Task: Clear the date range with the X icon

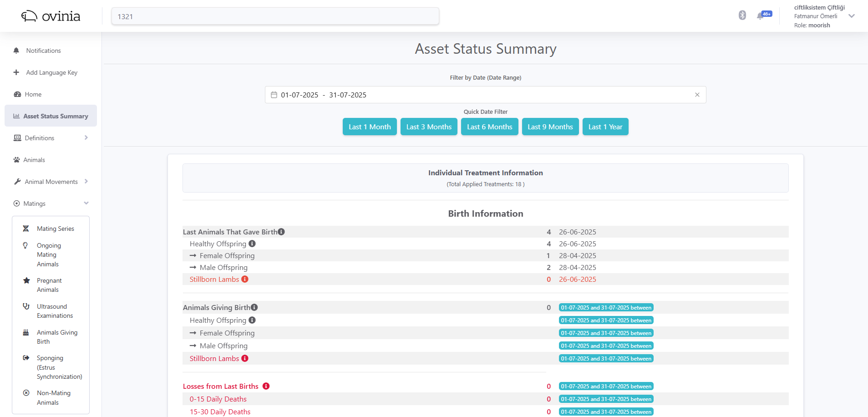Action: (697, 95)
